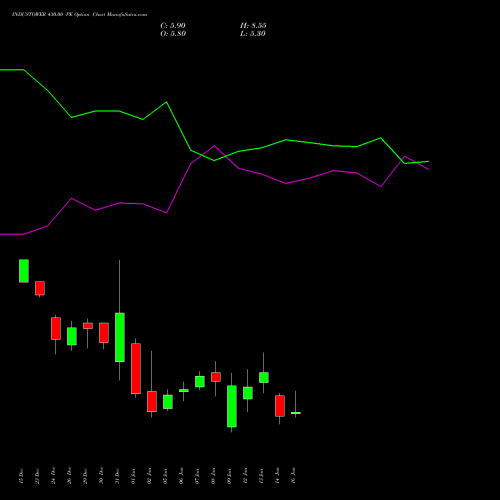This screenshot has width=500, height=500.
Task: Click the purple indicator line peak near 08 Jan
Action: (214, 146)
